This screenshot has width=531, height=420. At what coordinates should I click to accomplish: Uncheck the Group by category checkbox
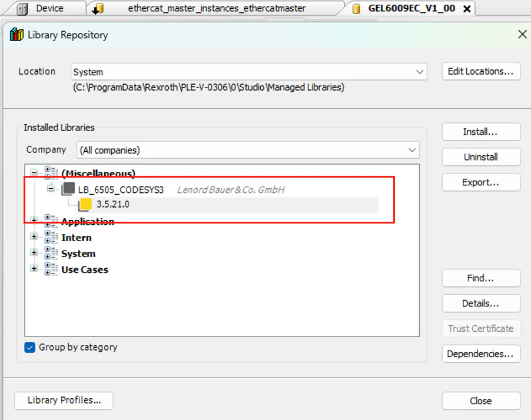pyautogui.click(x=30, y=347)
